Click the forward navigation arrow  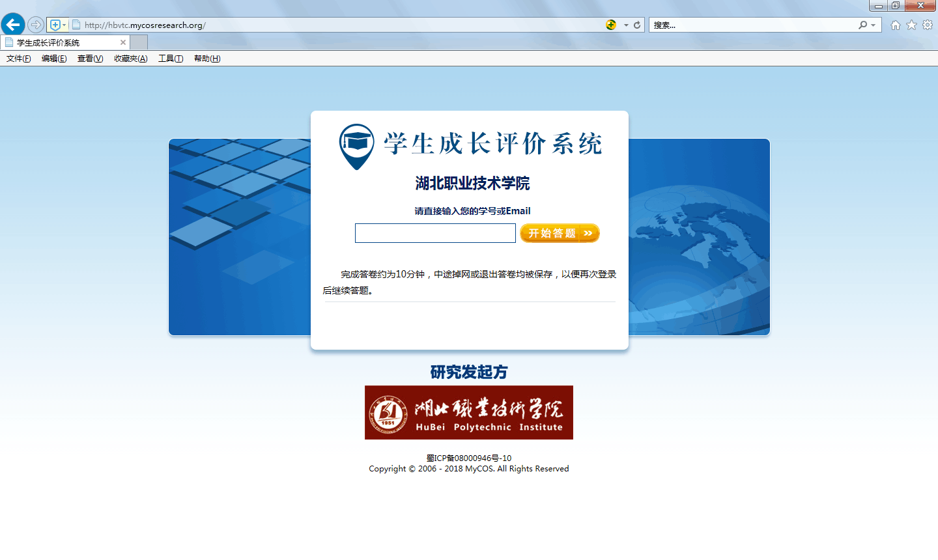[x=36, y=25]
